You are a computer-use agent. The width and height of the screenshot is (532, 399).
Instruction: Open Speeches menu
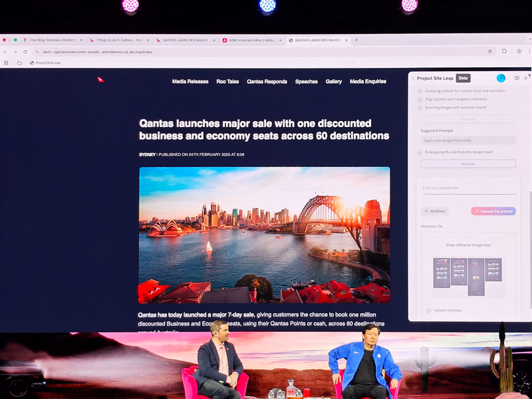point(307,81)
